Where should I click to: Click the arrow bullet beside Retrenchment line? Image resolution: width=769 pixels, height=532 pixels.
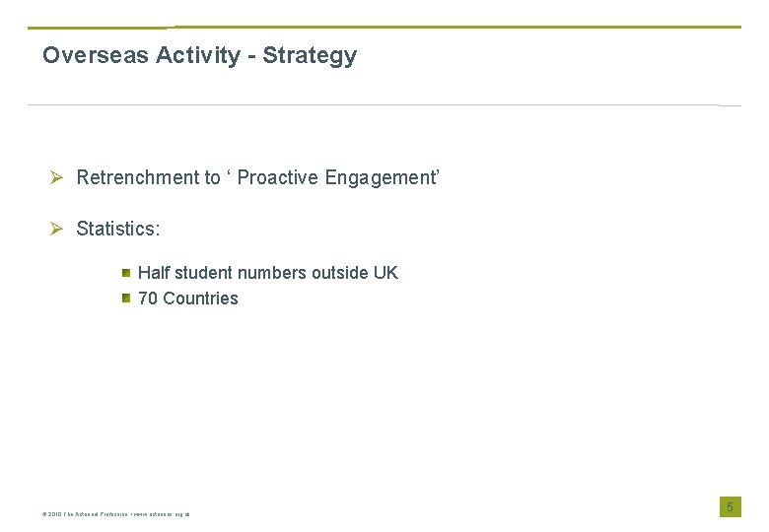(x=57, y=177)
